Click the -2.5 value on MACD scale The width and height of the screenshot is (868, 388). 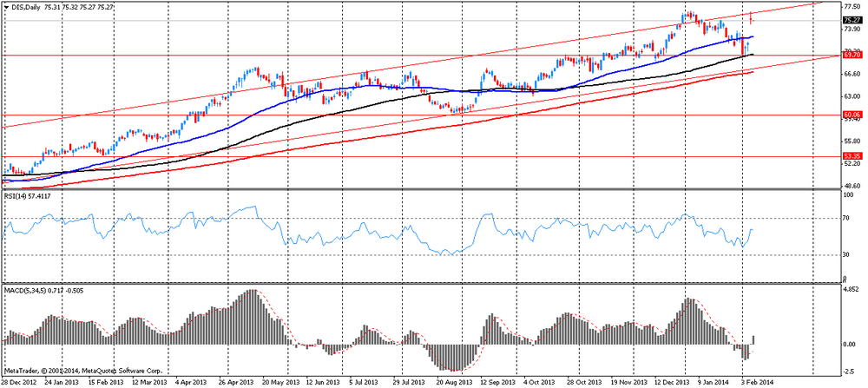(849, 372)
